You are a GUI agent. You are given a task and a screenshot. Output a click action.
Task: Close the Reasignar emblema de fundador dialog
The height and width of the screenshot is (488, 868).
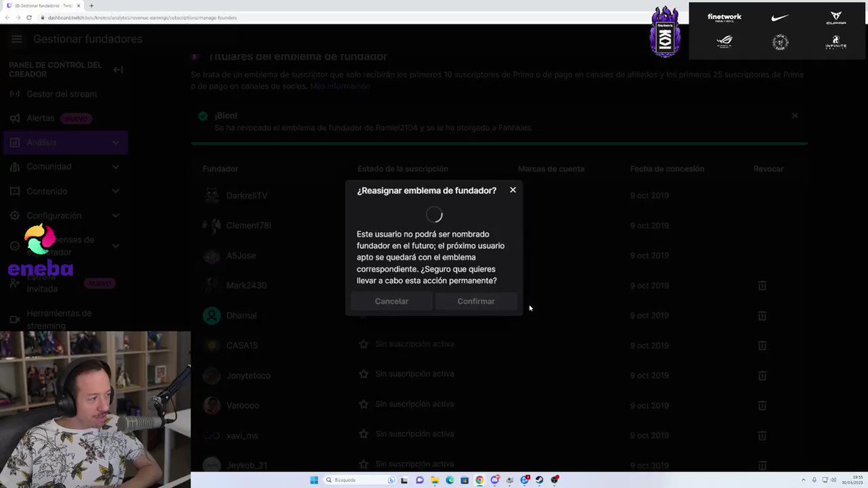pyautogui.click(x=513, y=190)
